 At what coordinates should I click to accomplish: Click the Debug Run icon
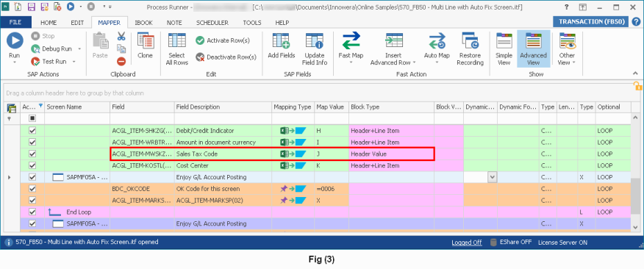tap(35, 49)
